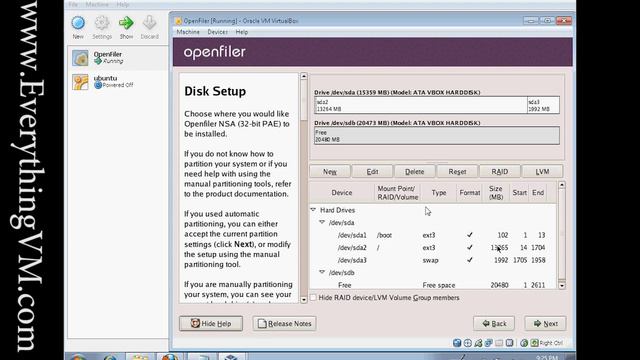Click the Discard icon in VirtualBox Manager
The image size is (640, 360).
coord(149,27)
